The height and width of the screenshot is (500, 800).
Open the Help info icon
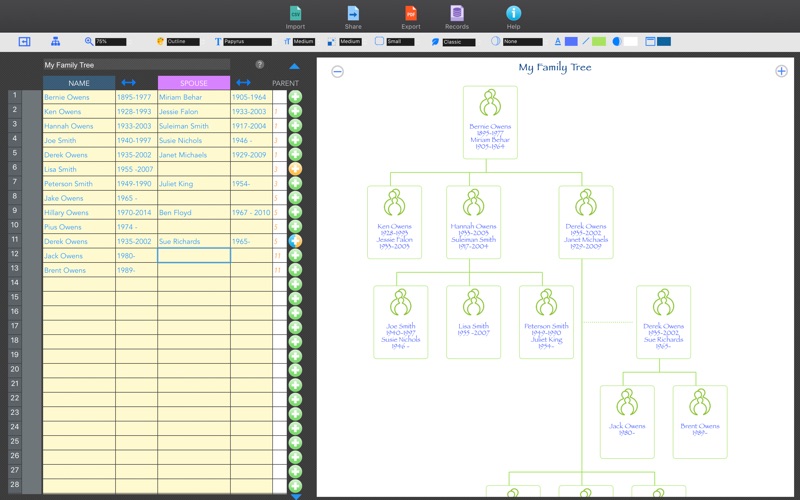(513, 13)
